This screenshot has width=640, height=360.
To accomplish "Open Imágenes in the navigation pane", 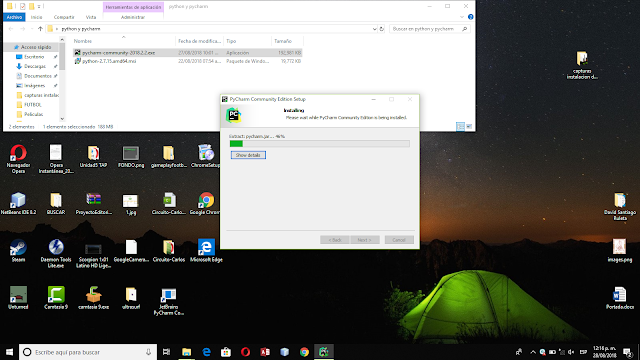I will 34,86.
